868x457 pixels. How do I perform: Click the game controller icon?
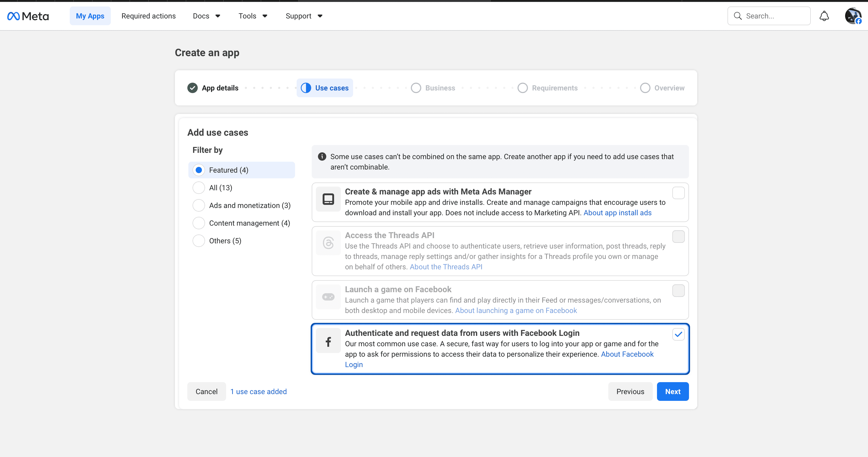coord(328,297)
